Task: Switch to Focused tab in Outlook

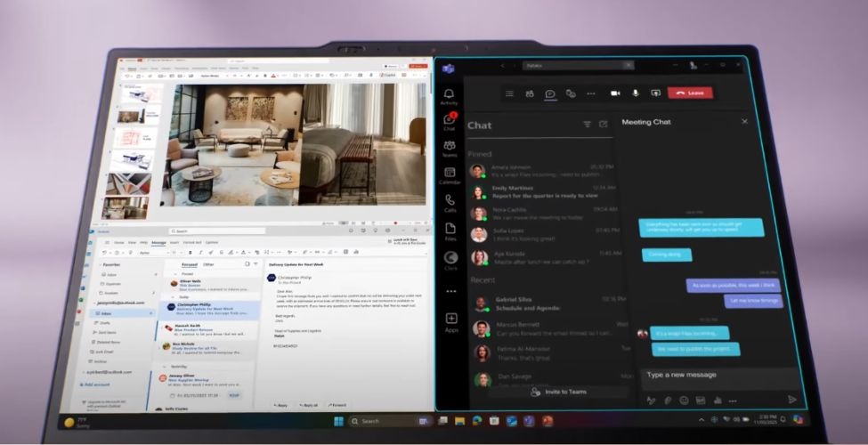Action: (190, 264)
